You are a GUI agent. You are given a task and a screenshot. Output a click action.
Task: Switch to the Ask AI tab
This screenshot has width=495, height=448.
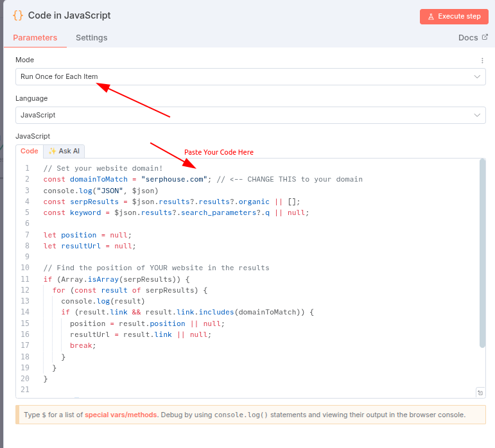click(x=64, y=151)
